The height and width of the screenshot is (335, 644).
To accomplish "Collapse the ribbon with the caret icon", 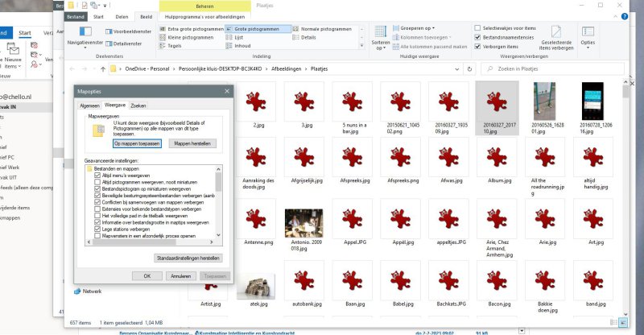I will pos(615,17).
